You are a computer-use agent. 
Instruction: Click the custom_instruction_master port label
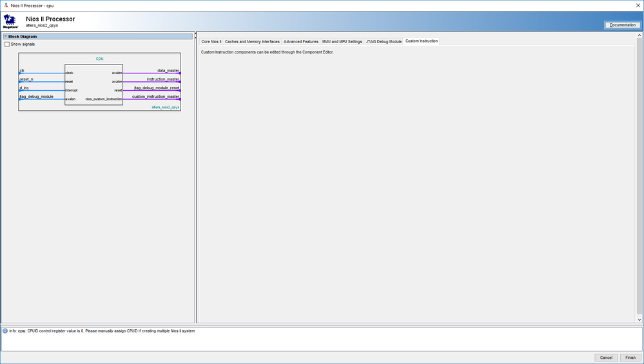click(x=155, y=97)
